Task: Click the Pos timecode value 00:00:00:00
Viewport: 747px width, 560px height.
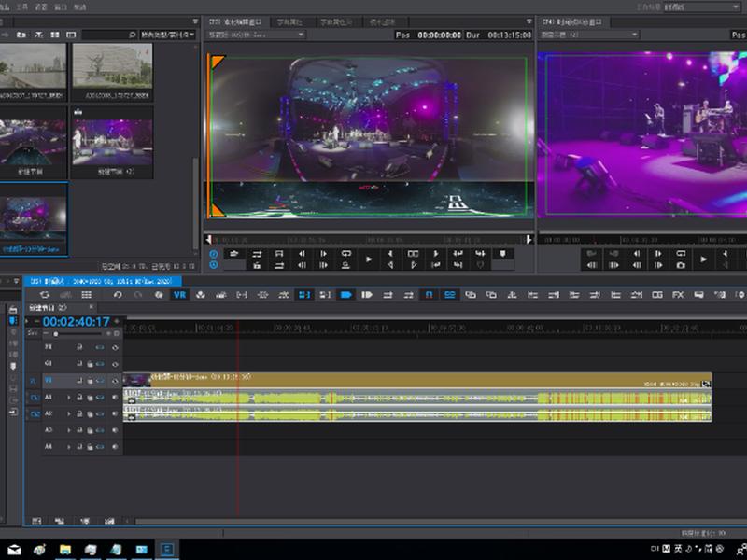Action: [x=439, y=35]
